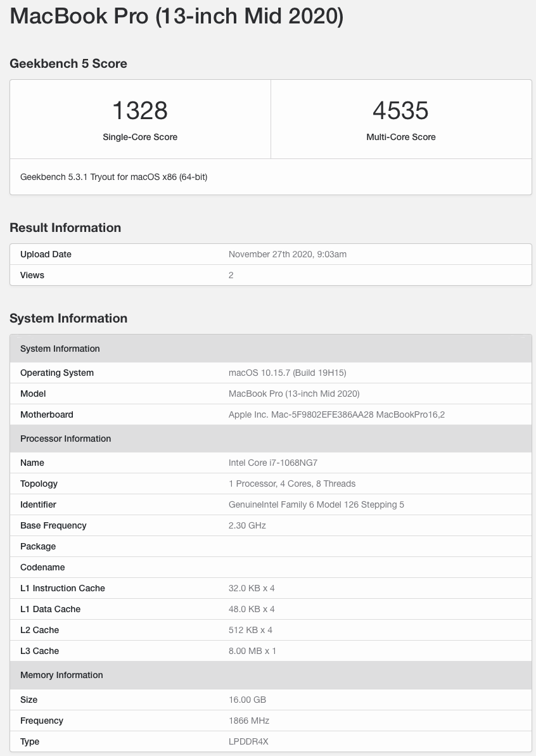Click the memory Type label
536x756 pixels.
[x=30, y=741]
